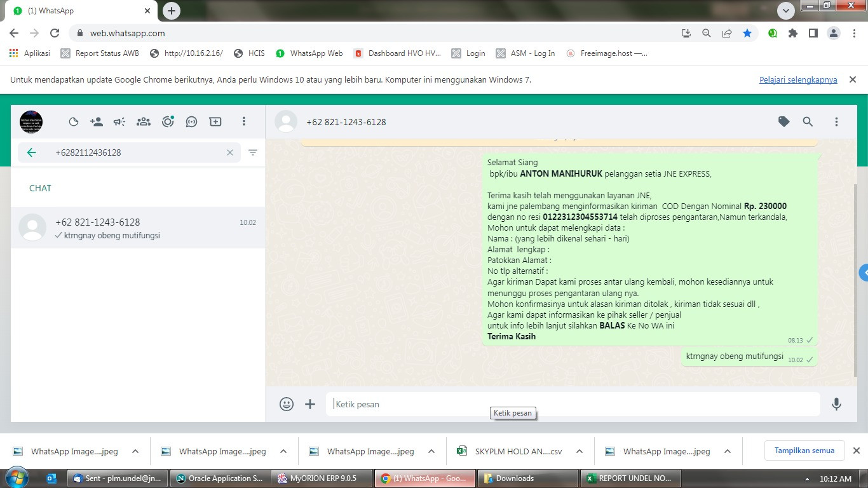Start a new chat with plus icon
Image resolution: width=868 pixels, height=488 pixels.
coord(215,121)
